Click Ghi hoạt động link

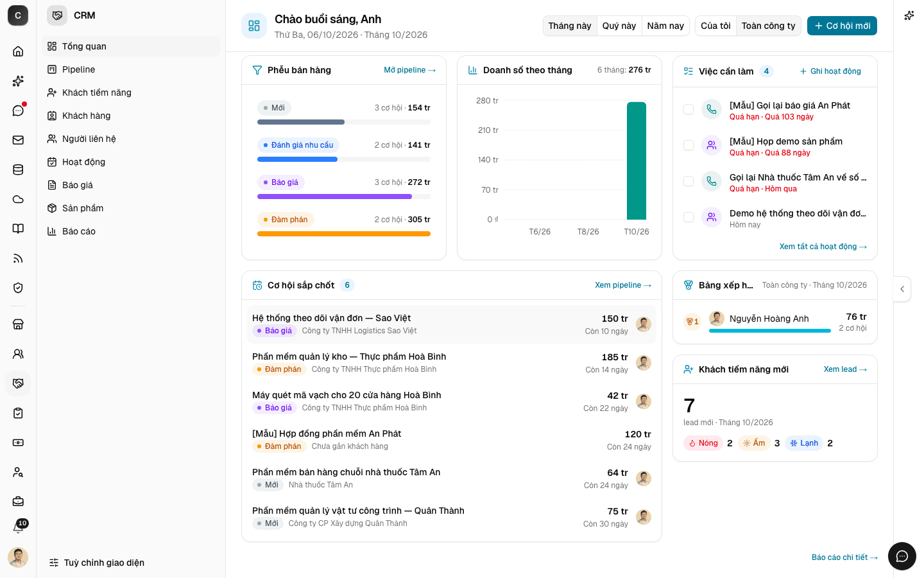[x=830, y=71]
